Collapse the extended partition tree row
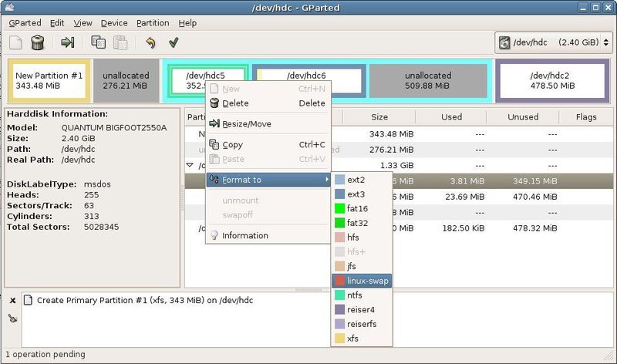 pos(190,165)
